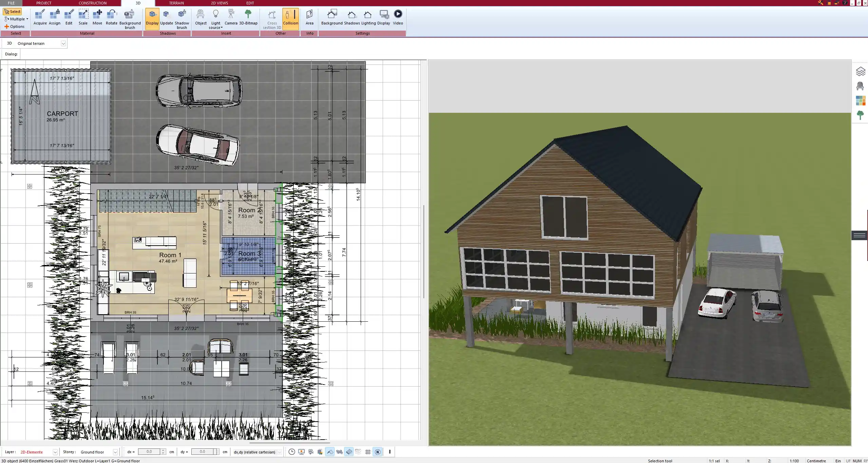The image size is (868, 463).
Task: Select the Assign material tool
Action: (54, 17)
